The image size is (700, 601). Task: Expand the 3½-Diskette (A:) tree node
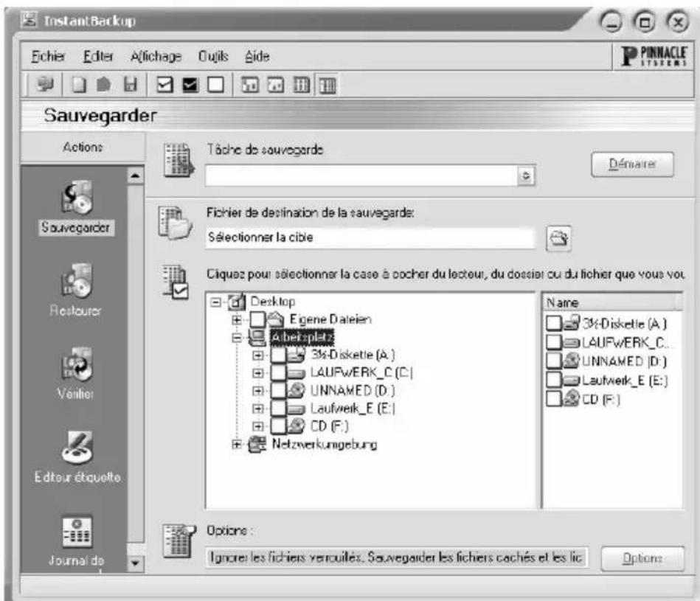258,355
